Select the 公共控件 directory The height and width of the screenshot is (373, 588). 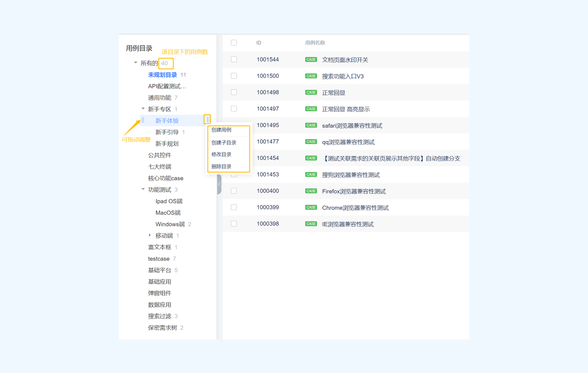pyautogui.click(x=159, y=155)
